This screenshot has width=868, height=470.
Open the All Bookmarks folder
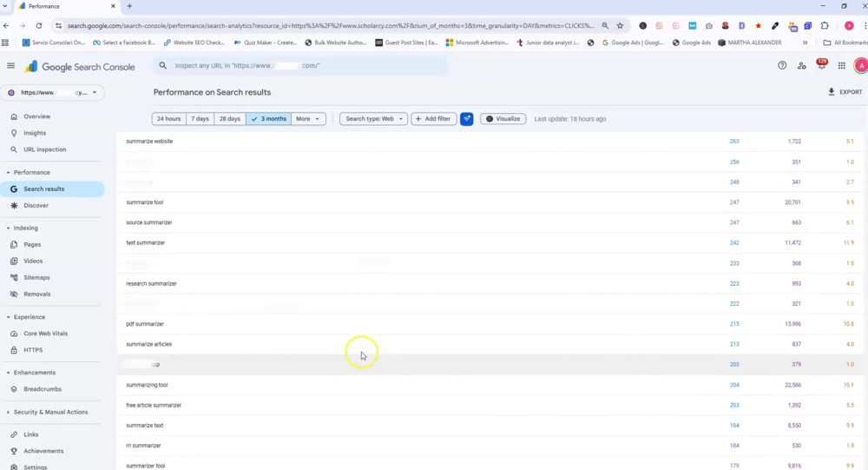[x=845, y=43]
